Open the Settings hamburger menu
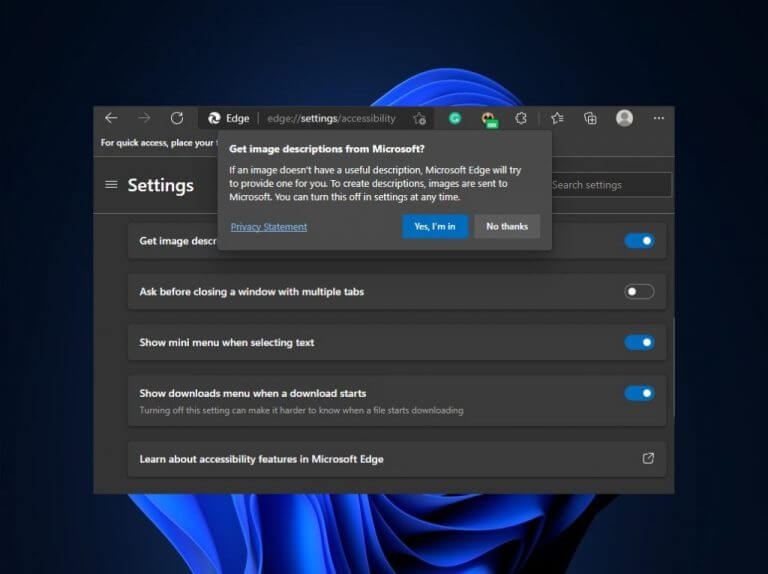 [111, 185]
